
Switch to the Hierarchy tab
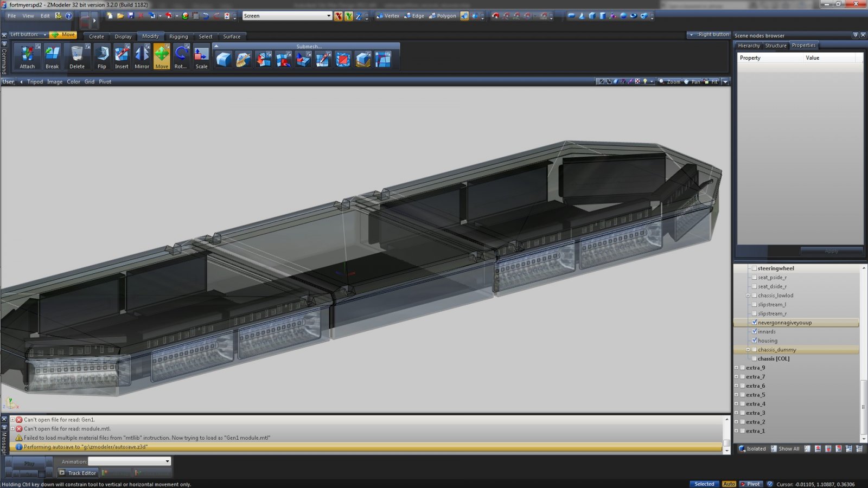coord(749,46)
